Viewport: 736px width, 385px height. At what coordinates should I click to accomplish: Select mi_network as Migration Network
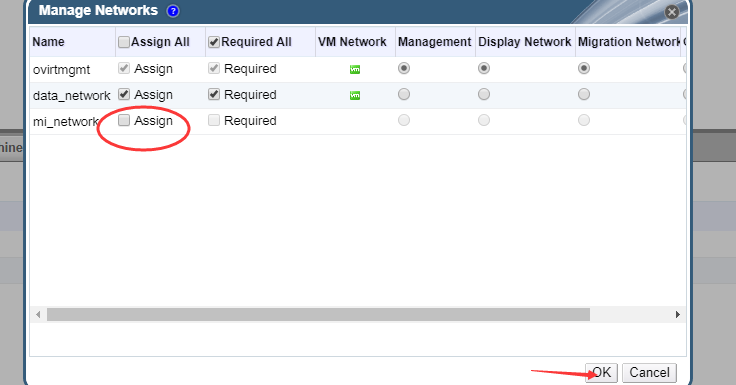pyautogui.click(x=584, y=120)
